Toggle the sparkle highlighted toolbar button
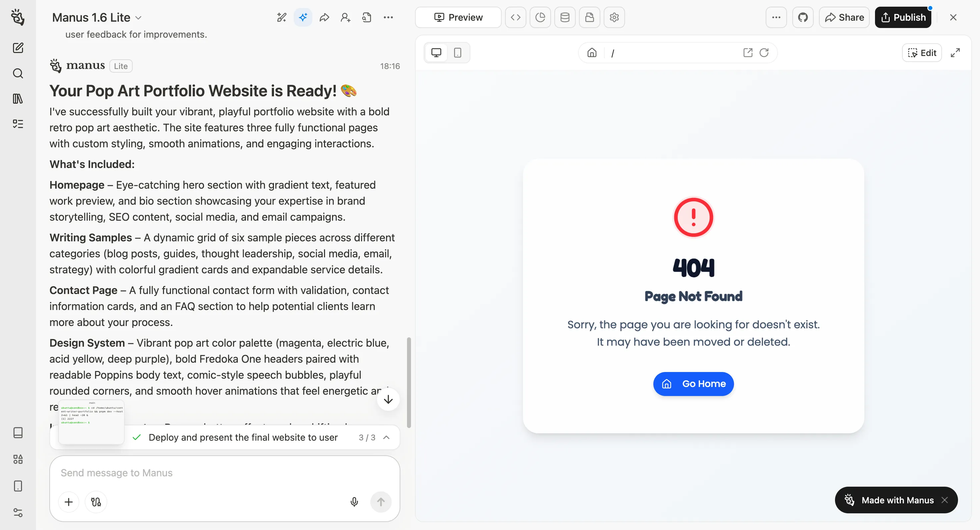The height and width of the screenshot is (530, 980). [x=303, y=18]
